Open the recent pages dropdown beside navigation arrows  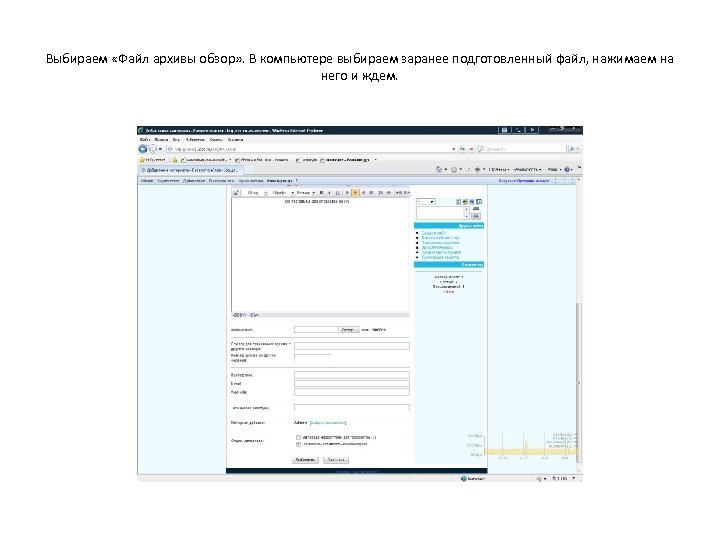pos(160,149)
